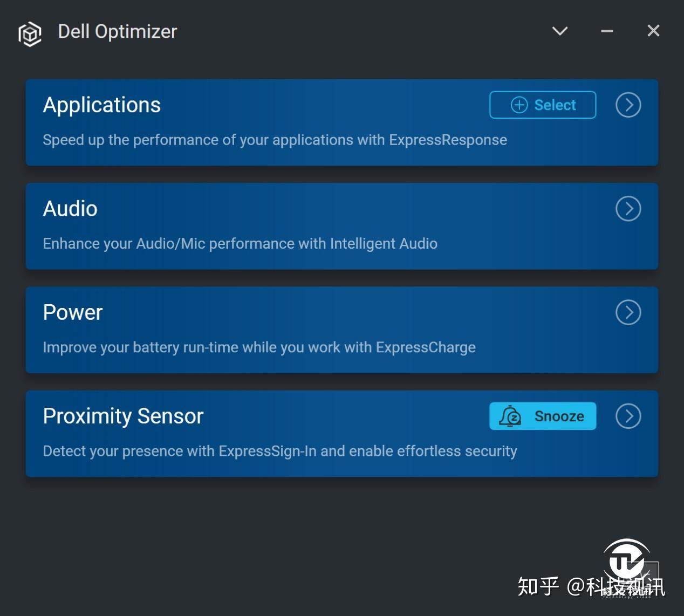This screenshot has width=684, height=616.
Task: Click the watermark logo in the corner
Action: click(626, 564)
